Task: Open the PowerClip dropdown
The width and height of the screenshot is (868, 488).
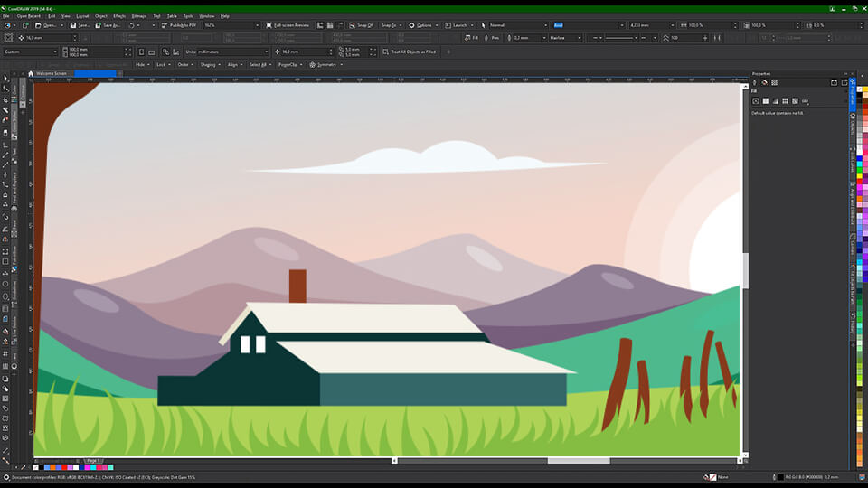Action: [289, 65]
